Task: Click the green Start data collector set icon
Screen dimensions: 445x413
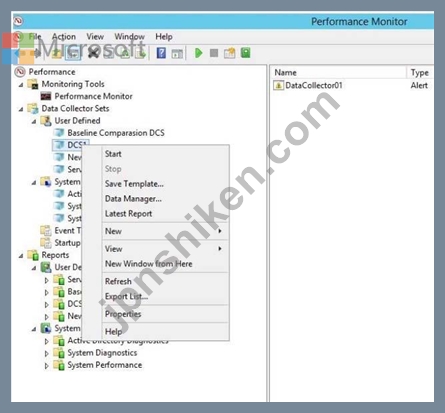Action: pos(199,53)
